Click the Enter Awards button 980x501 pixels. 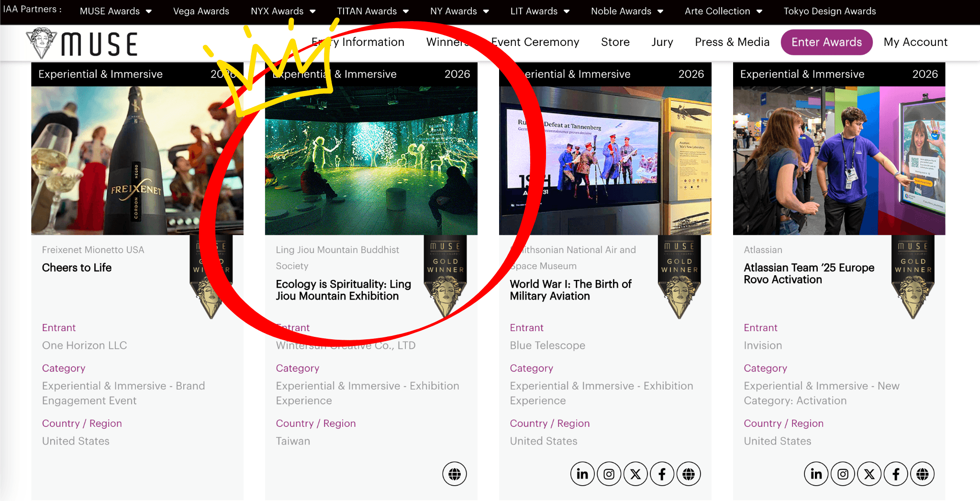click(x=826, y=42)
